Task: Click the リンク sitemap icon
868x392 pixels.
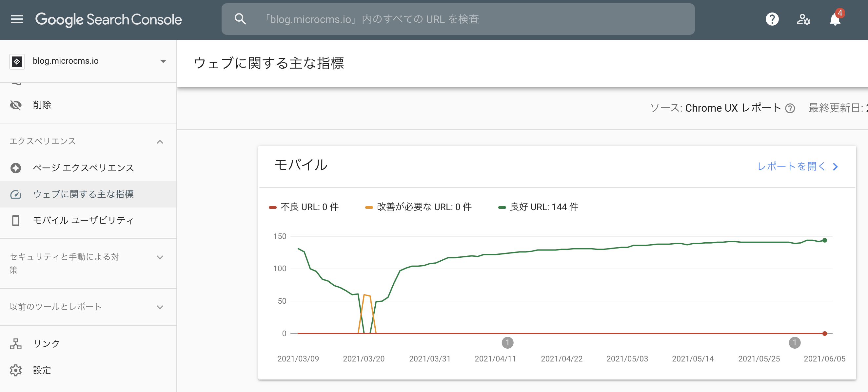Action: pos(15,344)
